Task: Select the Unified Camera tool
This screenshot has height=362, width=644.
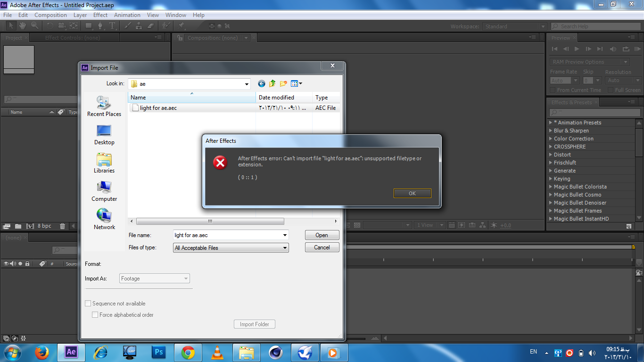Action: (x=62, y=26)
